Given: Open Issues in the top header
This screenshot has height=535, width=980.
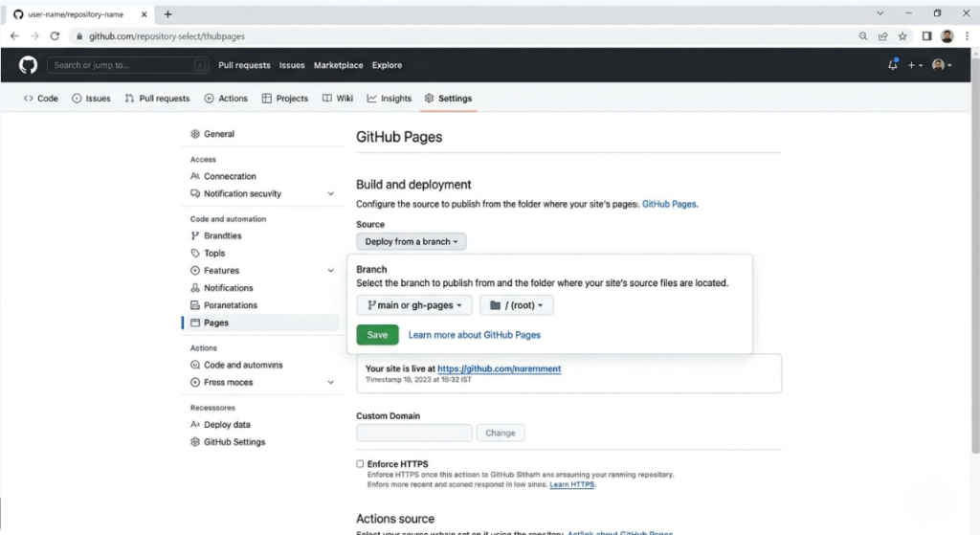Looking at the screenshot, I should point(292,65).
